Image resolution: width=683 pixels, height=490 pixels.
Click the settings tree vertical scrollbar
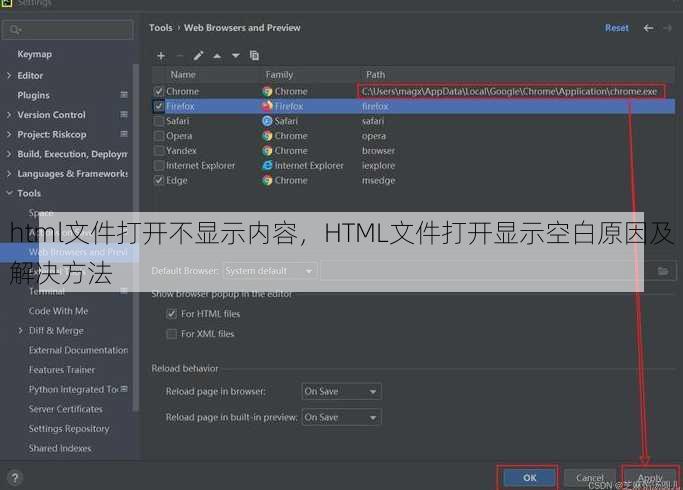(135, 237)
